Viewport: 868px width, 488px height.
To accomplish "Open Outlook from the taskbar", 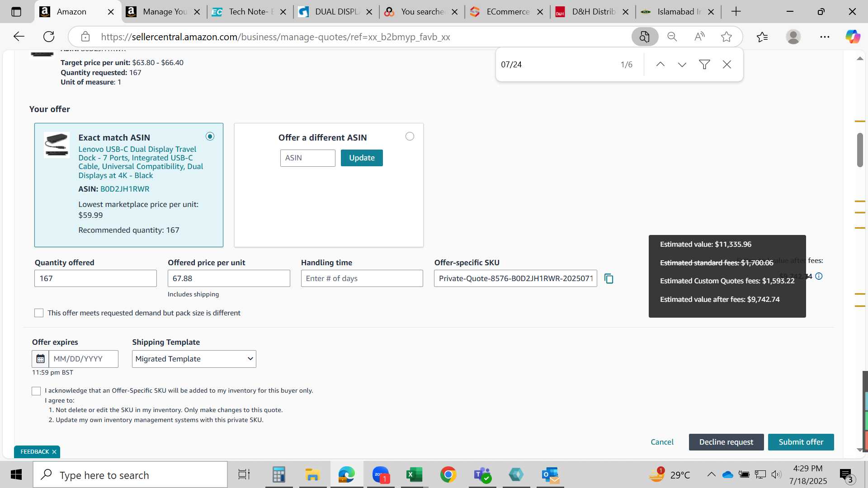I will [x=551, y=475].
